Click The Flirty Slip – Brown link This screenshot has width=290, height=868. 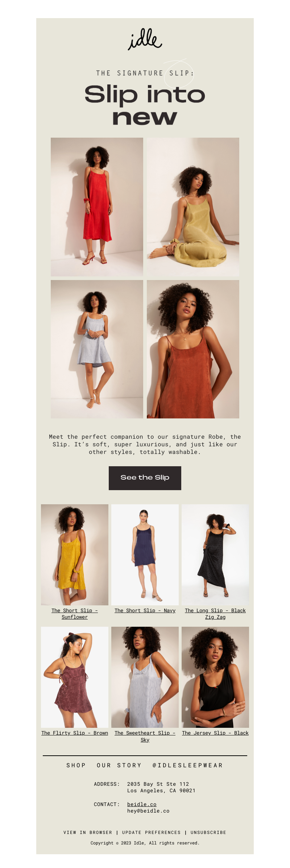pyautogui.click(x=75, y=733)
